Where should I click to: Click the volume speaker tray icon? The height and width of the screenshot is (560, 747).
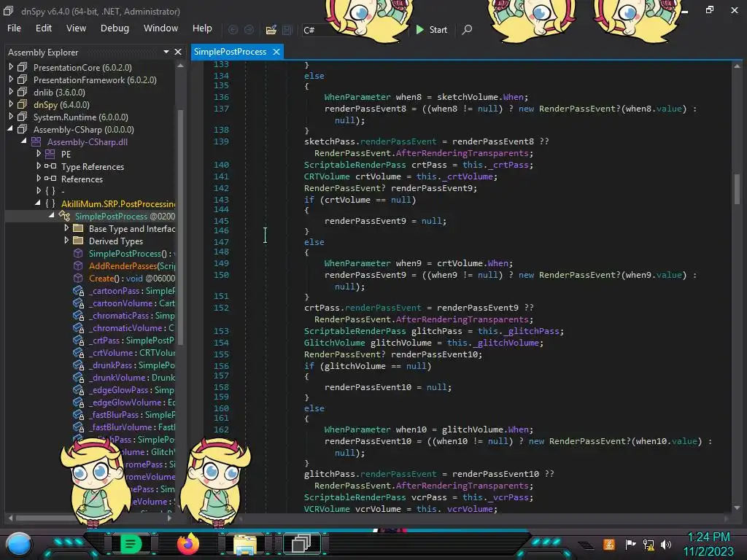(665, 544)
